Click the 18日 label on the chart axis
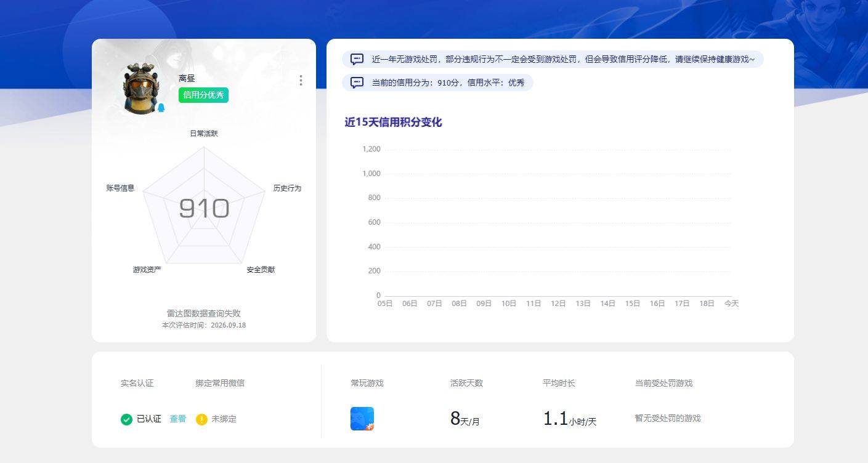The image size is (868, 463). pos(707,304)
